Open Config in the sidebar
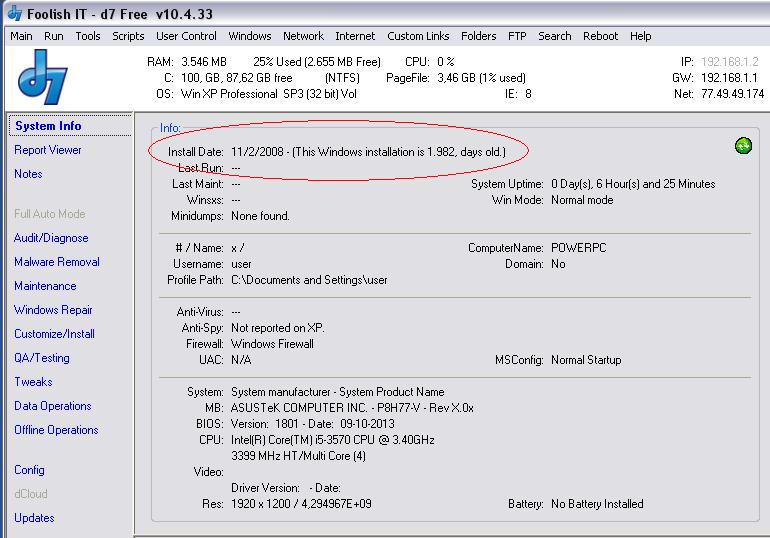Screen dimensions: 770x538 coord(29,470)
